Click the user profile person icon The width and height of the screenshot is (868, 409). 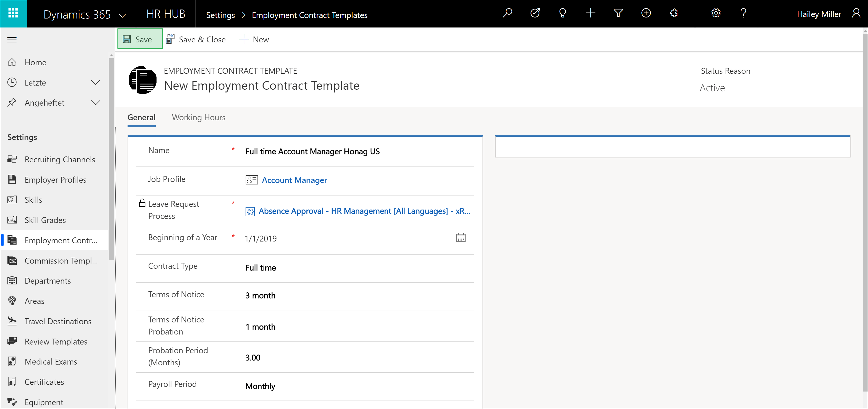tap(856, 13)
